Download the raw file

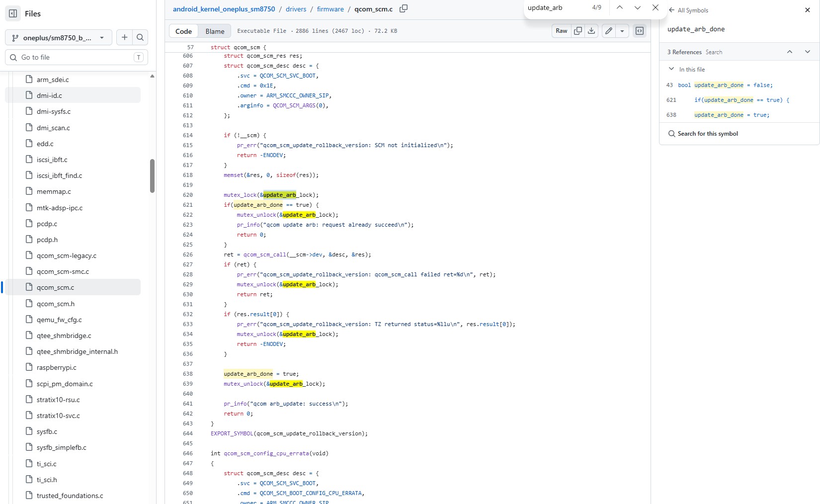pos(591,31)
